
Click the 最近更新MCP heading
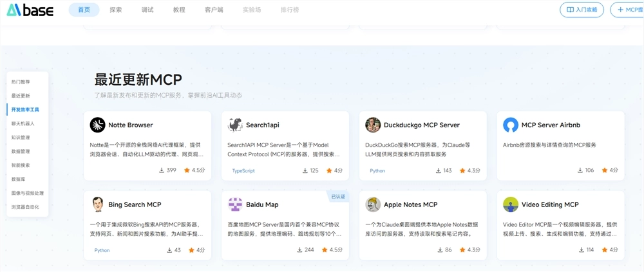[138, 80]
